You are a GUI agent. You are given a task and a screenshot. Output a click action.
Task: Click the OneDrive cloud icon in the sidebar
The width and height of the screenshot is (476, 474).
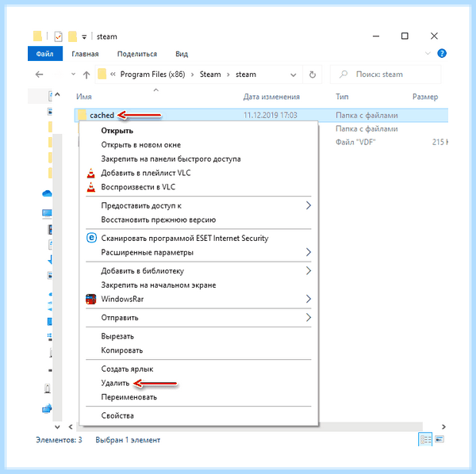click(x=47, y=193)
